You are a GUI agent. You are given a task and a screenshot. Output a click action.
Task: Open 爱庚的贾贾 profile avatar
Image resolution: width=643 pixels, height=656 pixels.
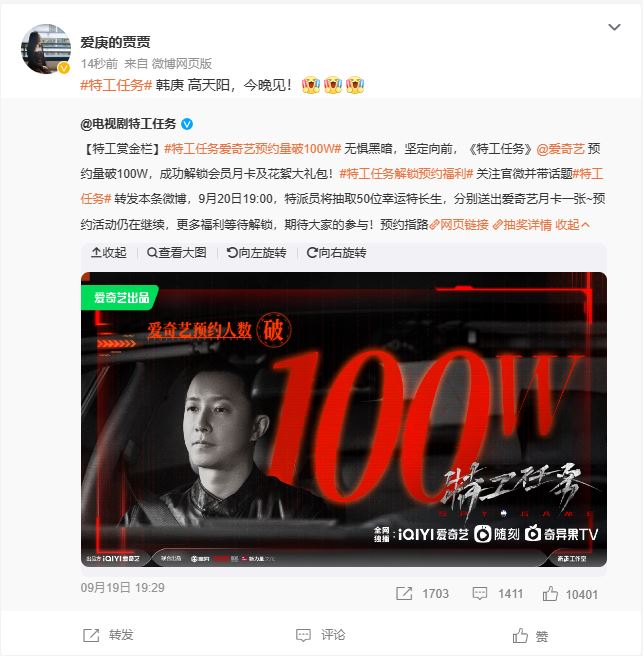click(x=46, y=49)
